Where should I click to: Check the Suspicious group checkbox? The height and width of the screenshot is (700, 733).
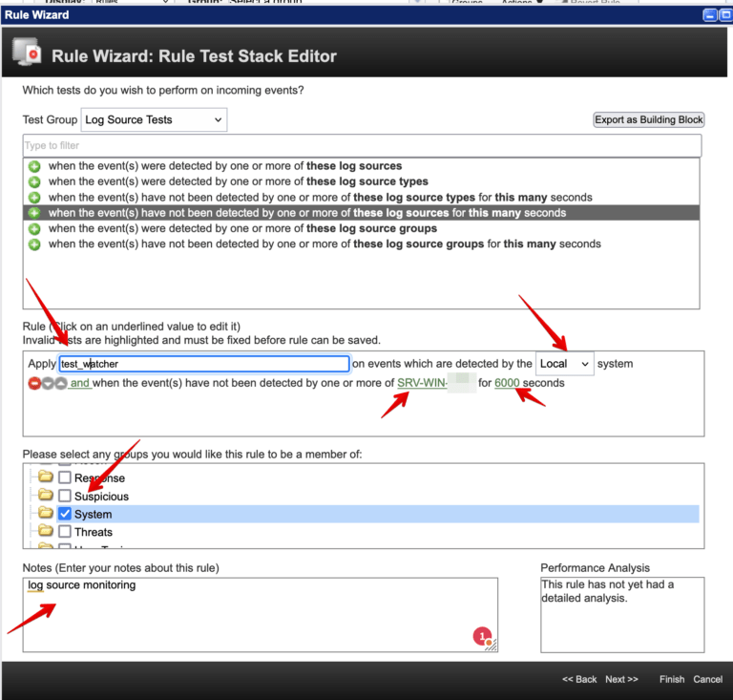65,496
